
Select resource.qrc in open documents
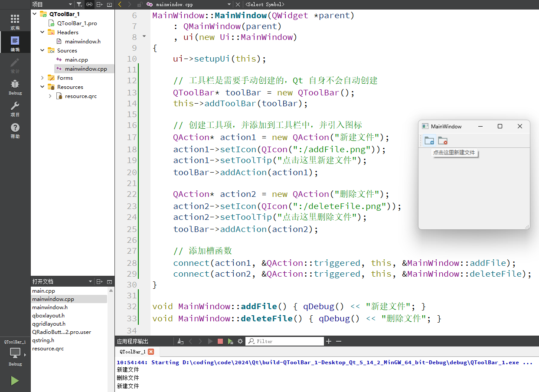pyautogui.click(x=48, y=348)
